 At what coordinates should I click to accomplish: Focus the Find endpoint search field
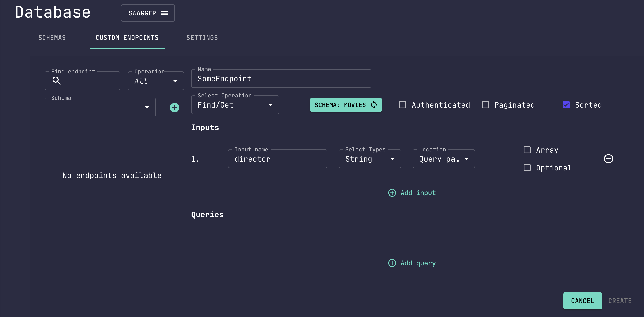point(82,81)
